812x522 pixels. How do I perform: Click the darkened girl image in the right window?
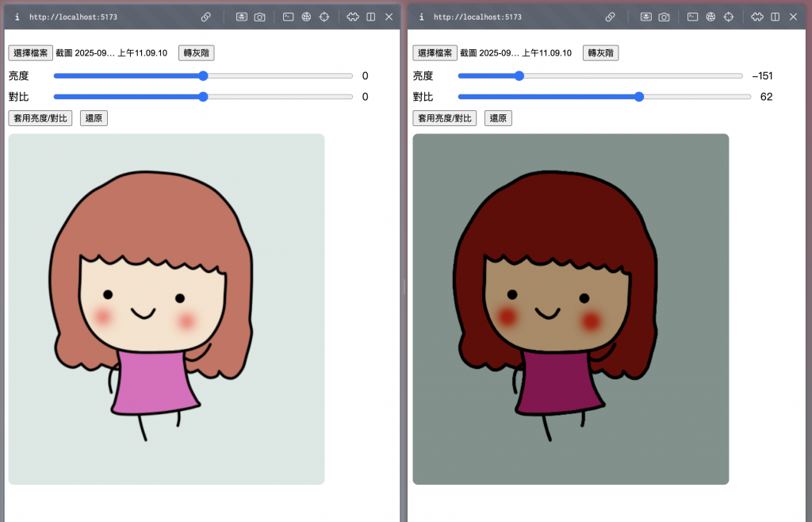571,309
